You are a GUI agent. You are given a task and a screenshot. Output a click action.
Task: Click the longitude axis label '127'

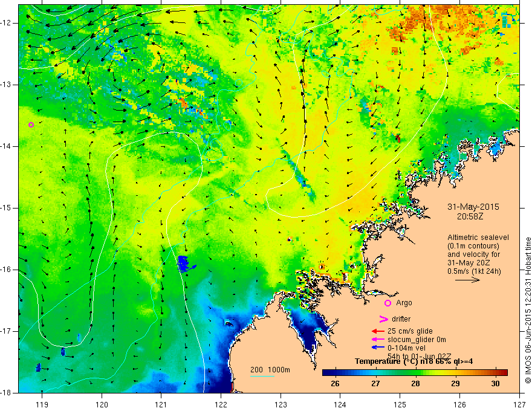click(x=519, y=404)
